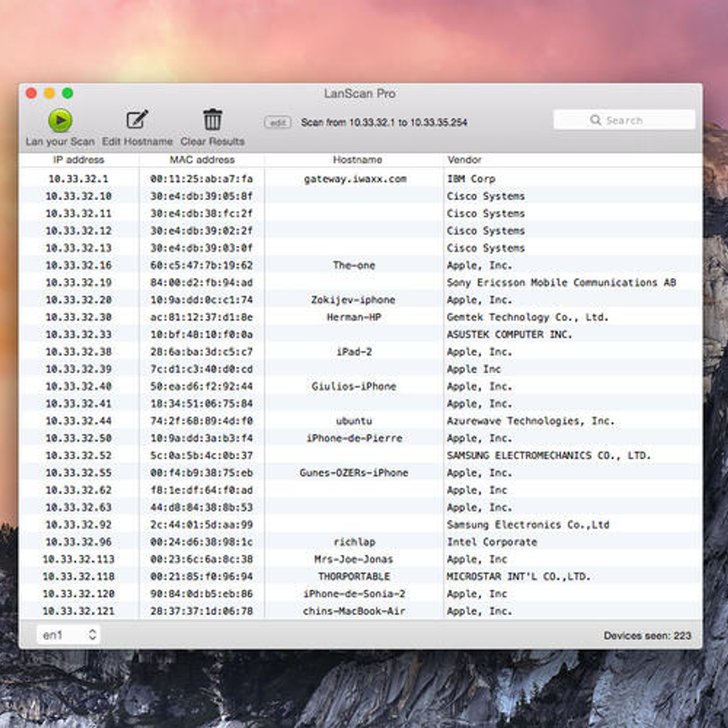Select IP address 10.33.32.121
The image size is (728, 728).
click(78, 612)
